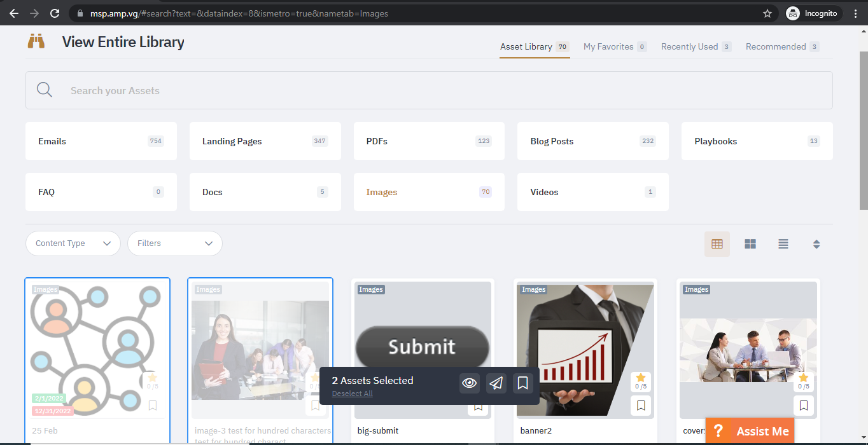Preview the selected assets with the eye icon
Image resolution: width=868 pixels, height=445 pixels.
470,383
